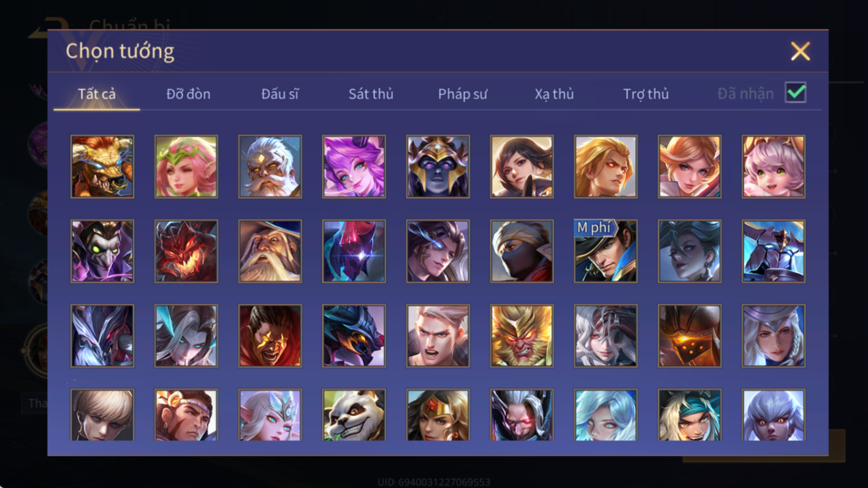Choose the hero marked 'M phí'
This screenshot has width=868, height=488.
pyautogui.click(x=605, y=251)
